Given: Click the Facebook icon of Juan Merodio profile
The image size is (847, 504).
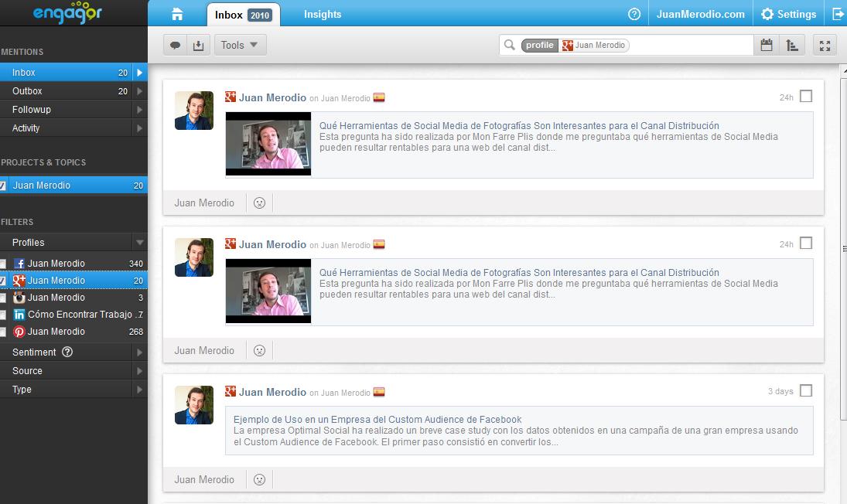Looking at the screenshot, I should click(19, 264).
